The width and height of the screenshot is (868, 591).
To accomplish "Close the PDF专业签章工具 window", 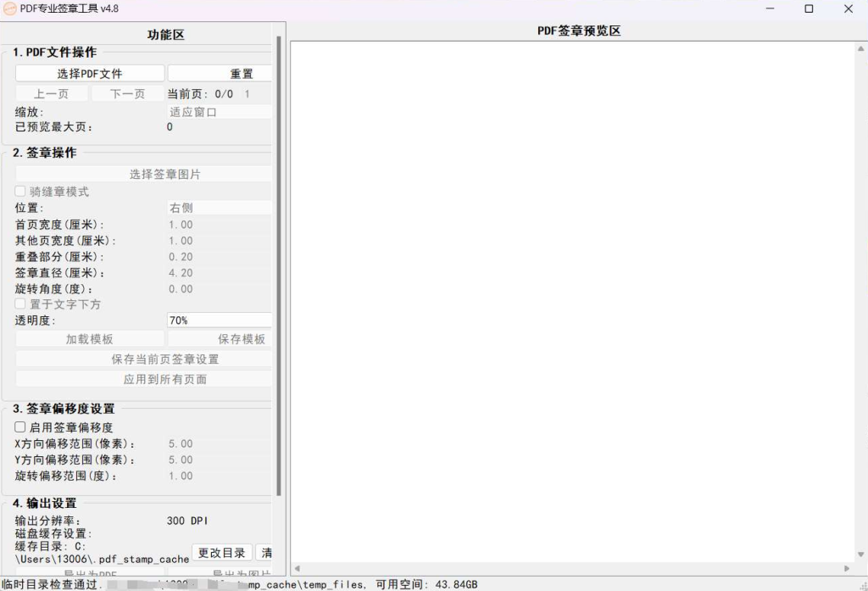I will [x=848, y=8].
